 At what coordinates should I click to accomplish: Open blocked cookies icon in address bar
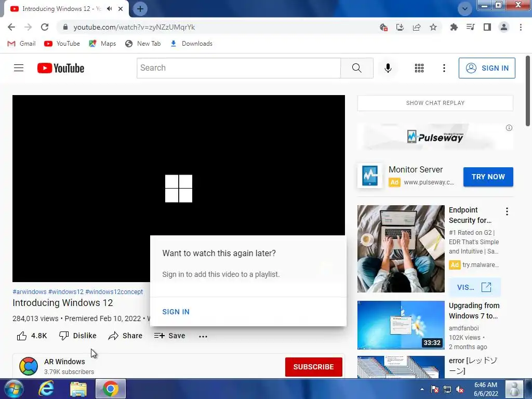click(383, 27)
